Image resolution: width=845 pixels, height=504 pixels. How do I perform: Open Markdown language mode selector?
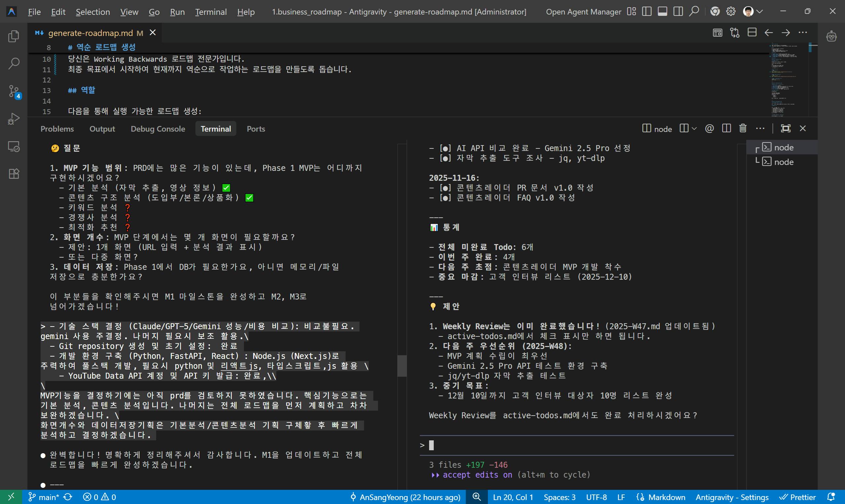click(x=666, y=497)
